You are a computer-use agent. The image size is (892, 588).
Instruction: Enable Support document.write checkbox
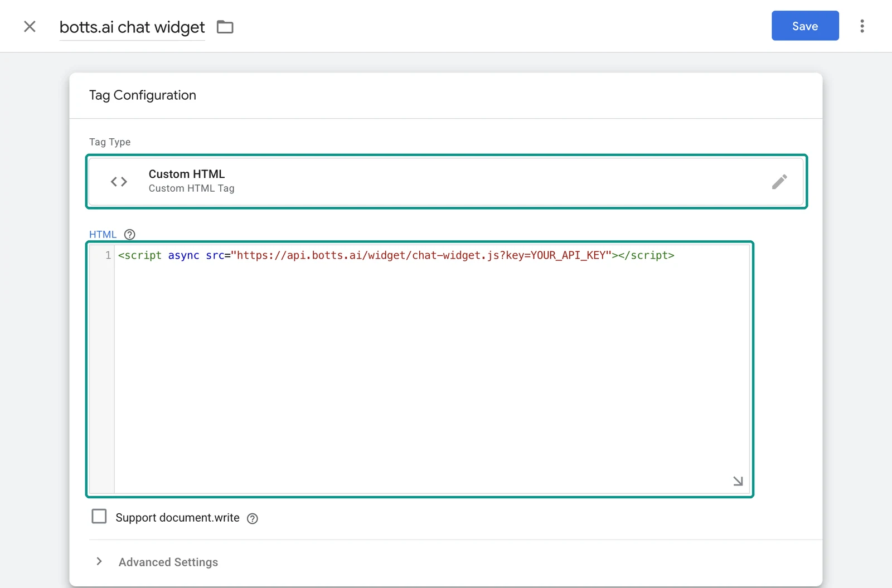pos(99,516)
